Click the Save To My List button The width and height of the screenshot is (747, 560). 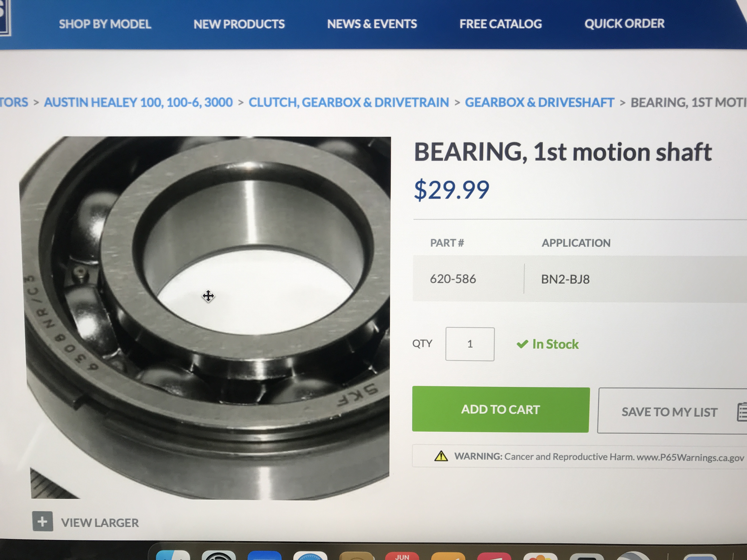pyautogui.click(x=672, y=411)
